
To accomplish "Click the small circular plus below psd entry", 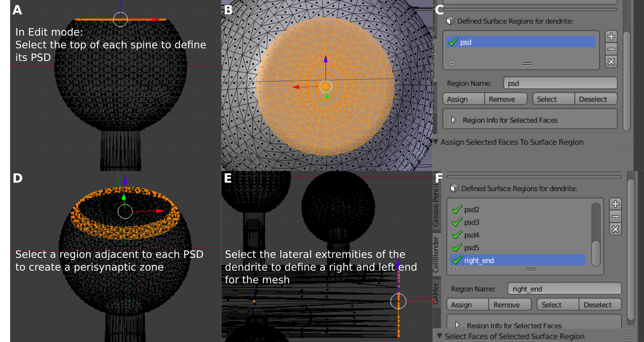I will pos(451,63).
